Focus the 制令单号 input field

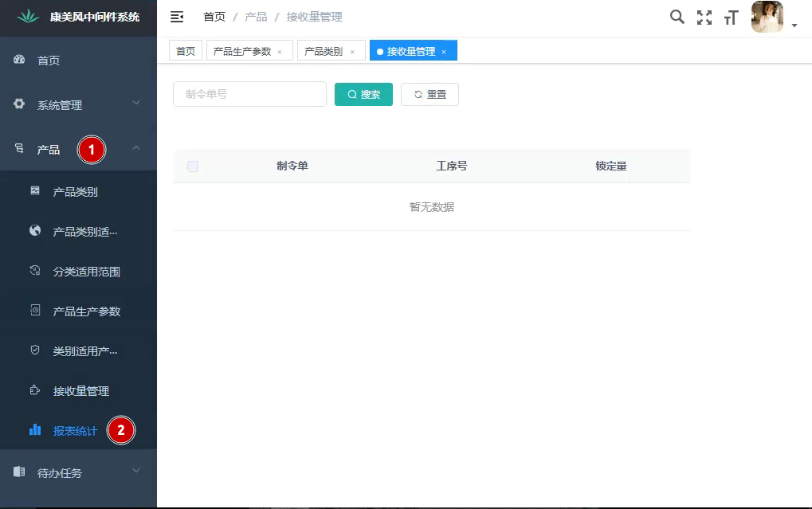pos(249,94)
